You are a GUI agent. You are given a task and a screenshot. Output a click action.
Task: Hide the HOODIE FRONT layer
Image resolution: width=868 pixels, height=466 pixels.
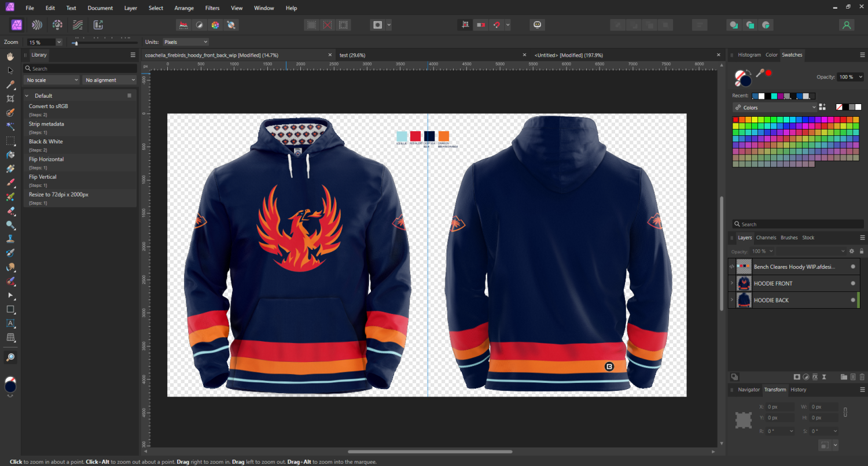pos(852,283)
